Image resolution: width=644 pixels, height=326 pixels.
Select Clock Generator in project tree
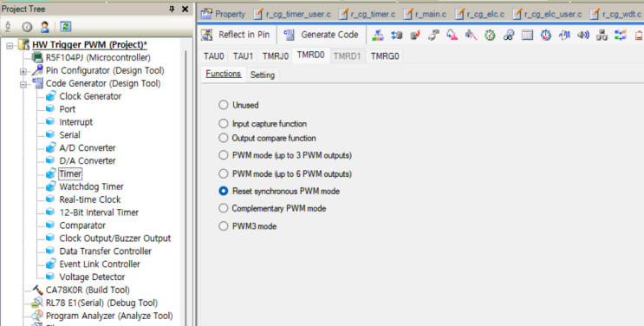[x=90, y=96]
